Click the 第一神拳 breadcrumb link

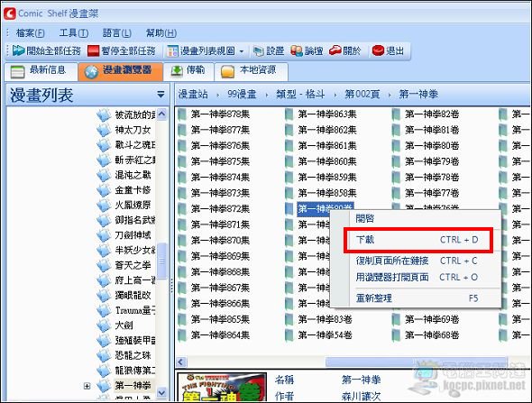(418, 95)
